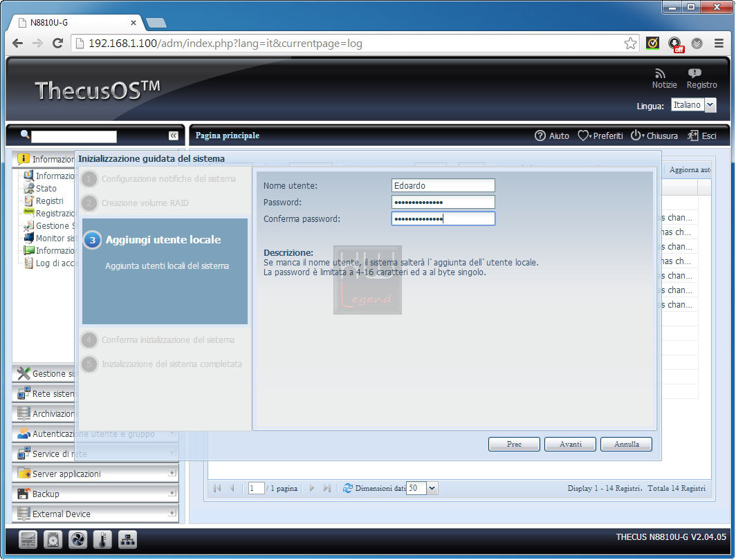736x560 pixels.
Task: Click the RAID storage status icon in footer
Action: click(x=28, y=539)
